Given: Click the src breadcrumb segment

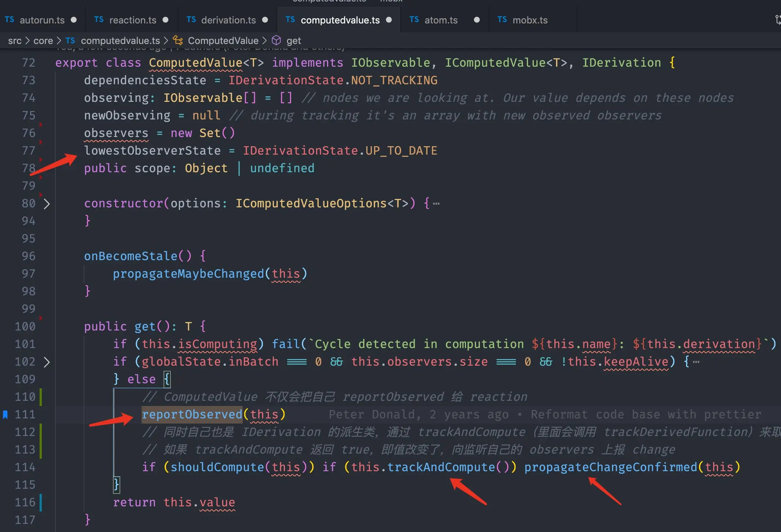Looking at the screenshot, I should tap(15, 41).
